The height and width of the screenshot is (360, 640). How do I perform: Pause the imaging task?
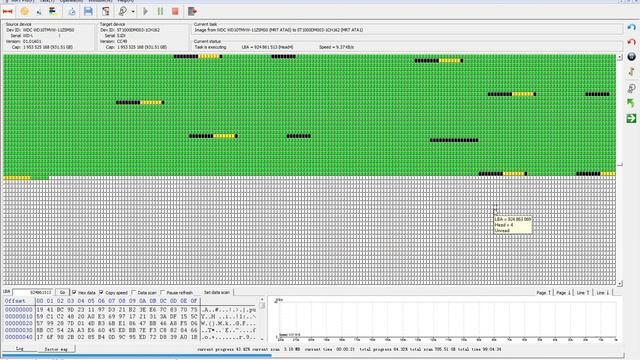pos(160,11)
